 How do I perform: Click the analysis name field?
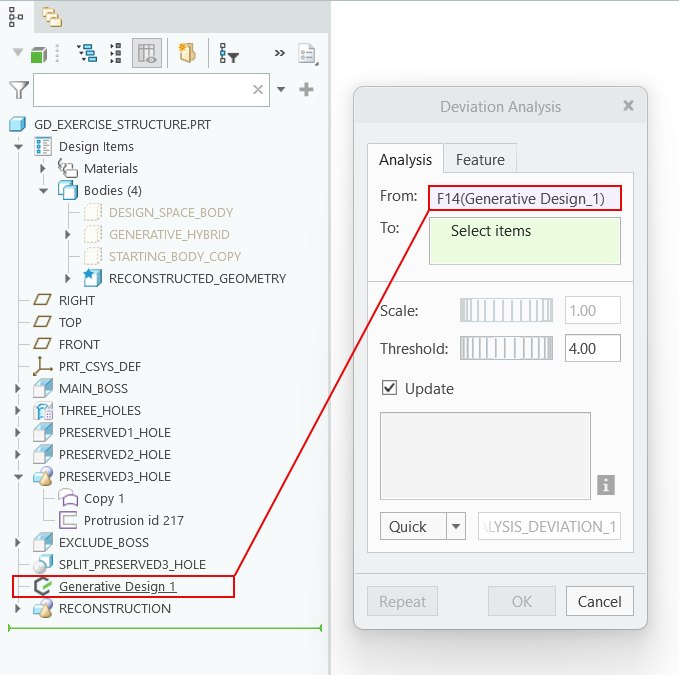click(x=549, y=526)
